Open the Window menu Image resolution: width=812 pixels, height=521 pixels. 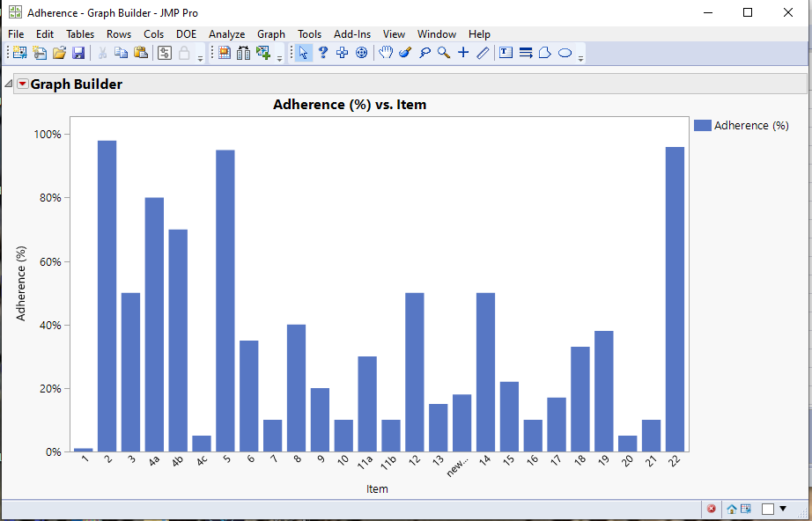pyautogui.click(x=437, y=34)
